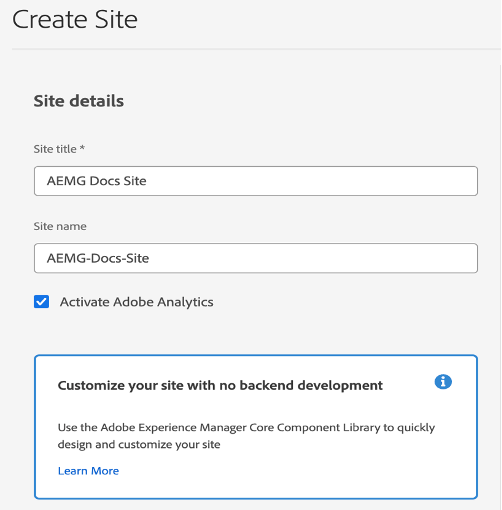
Task: Click the Create Site page heading
Action: click(75, 20)
